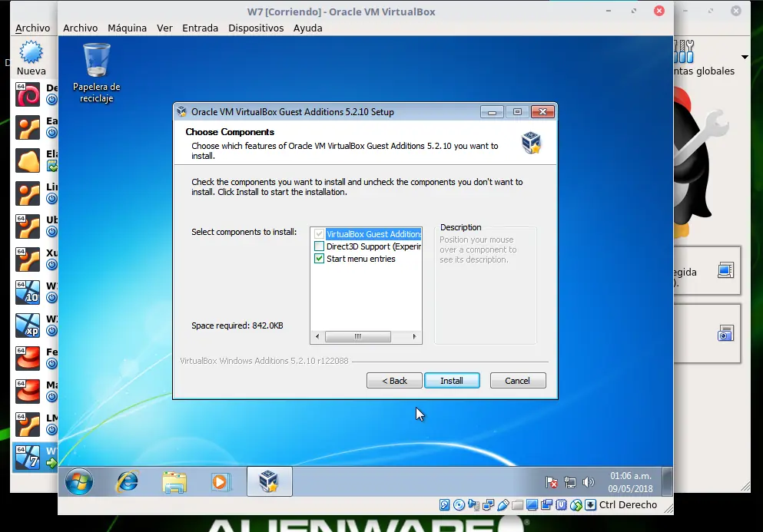
Task: Launch Internet Explorer from the taskbar
Action: coord(127,481)
